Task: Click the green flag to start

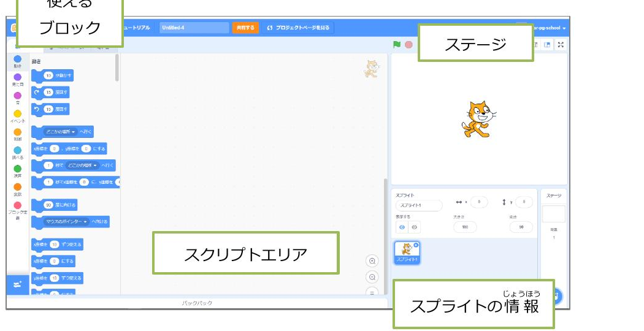Action: click(397, 44)
